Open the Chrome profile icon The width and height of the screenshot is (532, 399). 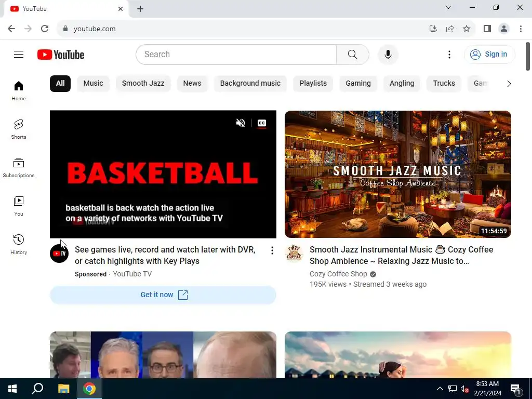(504, 29)
